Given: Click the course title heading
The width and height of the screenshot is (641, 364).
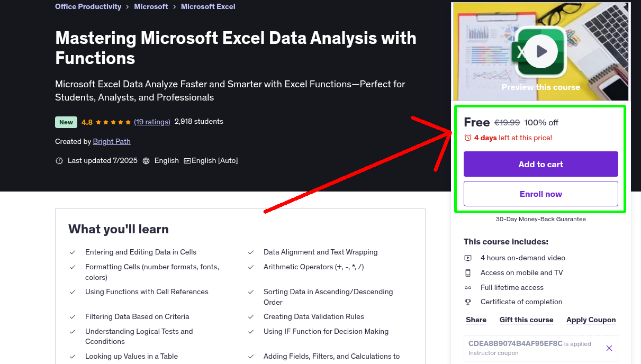Looking at the screenshot, I should pos(236,48).
